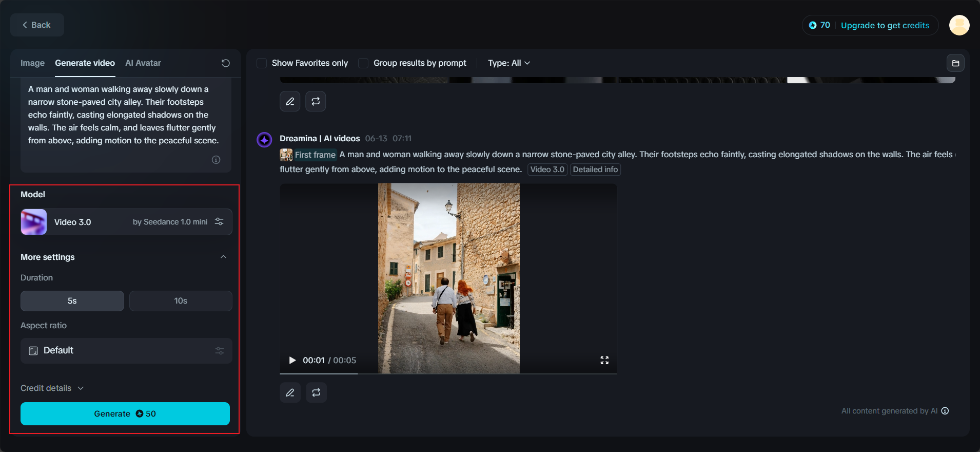
Task: Click the reset refresh icon beside AI Avatar
Action: click(x=225, y=63)
